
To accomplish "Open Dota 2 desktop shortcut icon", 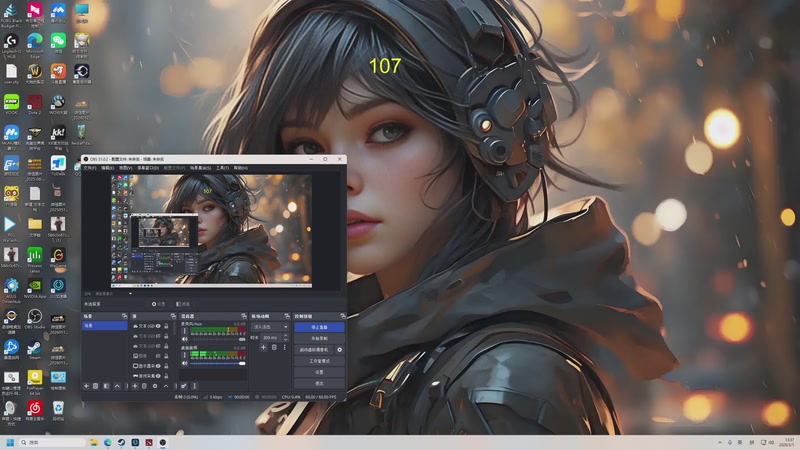I will tap(35, 102).
